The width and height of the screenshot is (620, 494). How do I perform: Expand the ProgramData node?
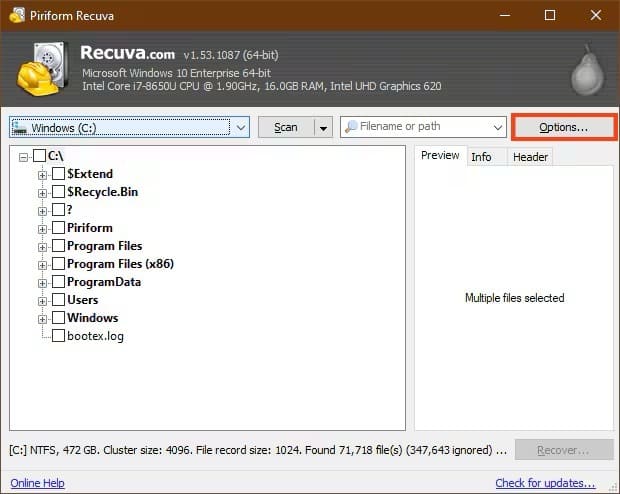tap(42, 283)
